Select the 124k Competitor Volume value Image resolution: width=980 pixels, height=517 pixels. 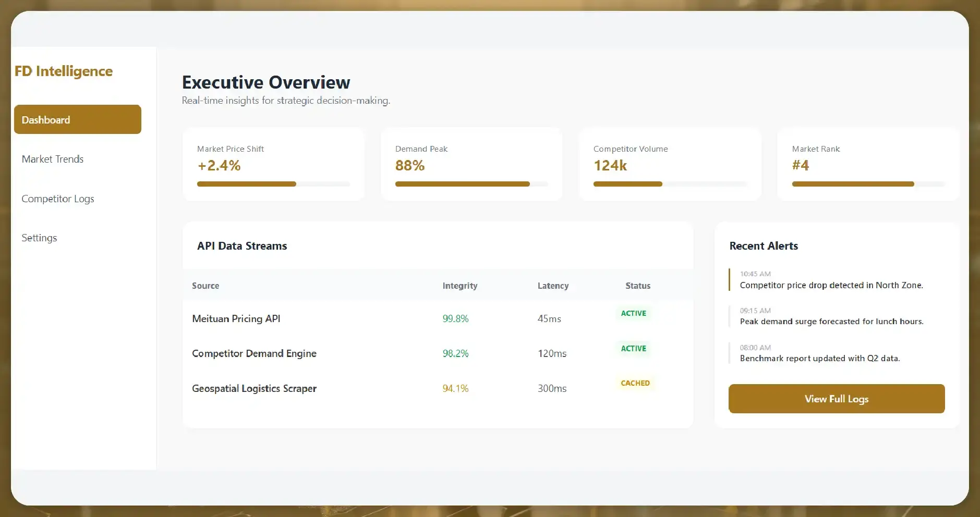point(610,166)
